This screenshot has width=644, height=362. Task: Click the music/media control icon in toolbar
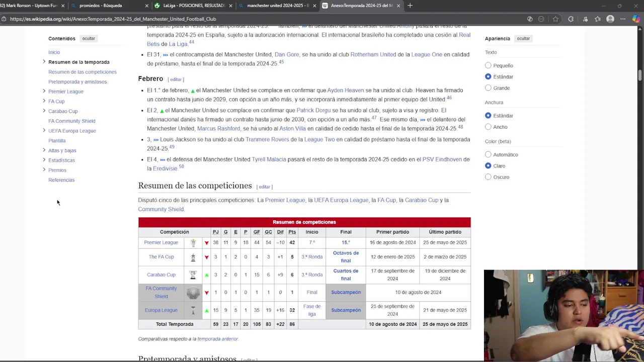(x=585, y=19)
